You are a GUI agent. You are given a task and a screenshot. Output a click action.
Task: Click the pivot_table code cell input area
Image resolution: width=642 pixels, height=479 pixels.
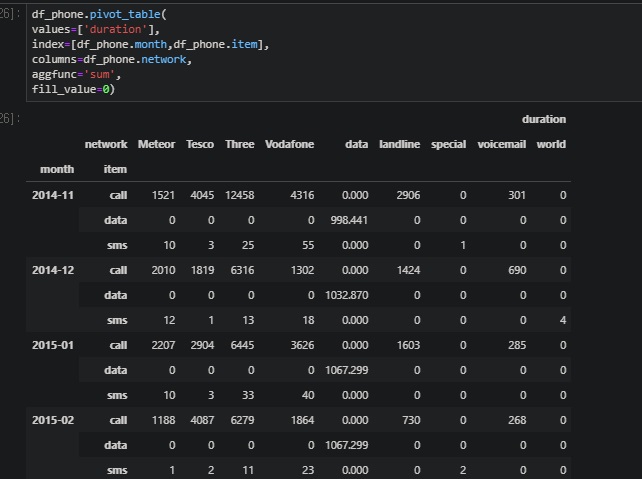pos(334,52)
